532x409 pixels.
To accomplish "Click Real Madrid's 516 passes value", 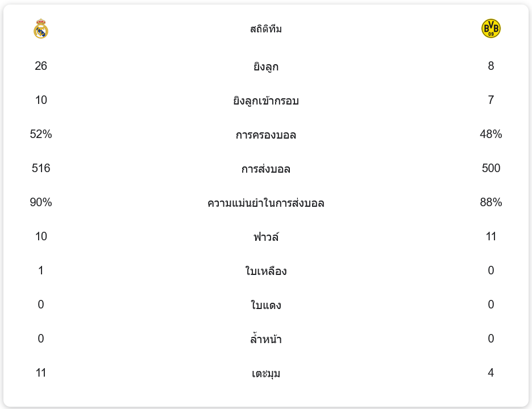I will 41,168.
